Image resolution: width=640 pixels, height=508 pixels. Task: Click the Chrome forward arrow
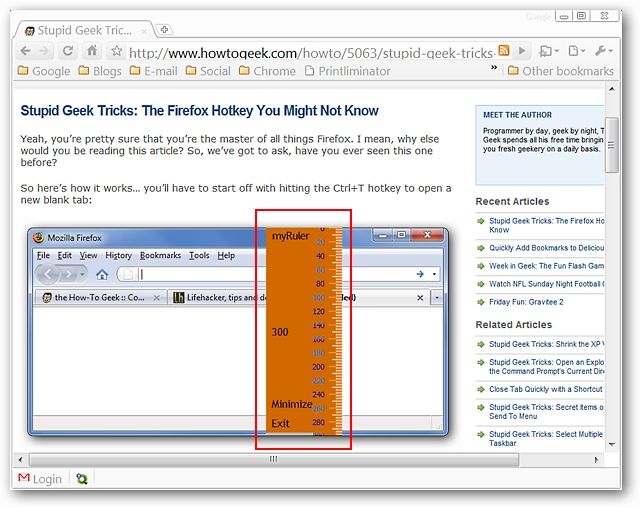coord(44,51)
